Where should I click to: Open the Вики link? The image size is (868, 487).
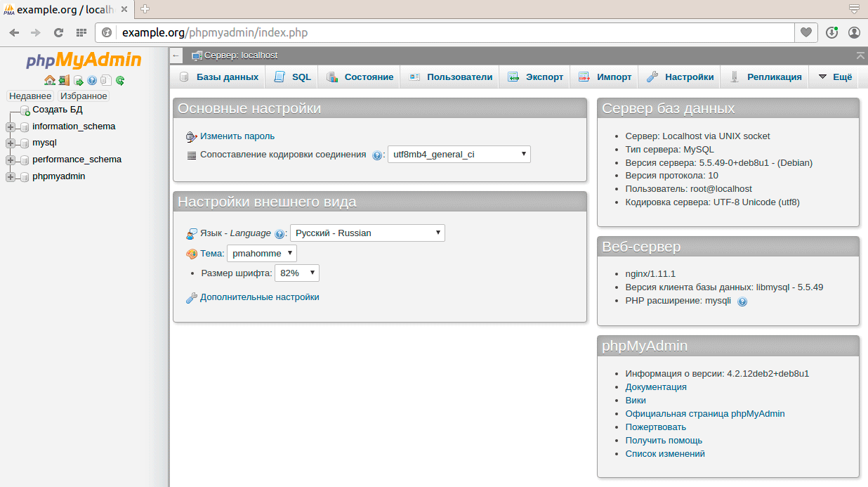point(636,401)
